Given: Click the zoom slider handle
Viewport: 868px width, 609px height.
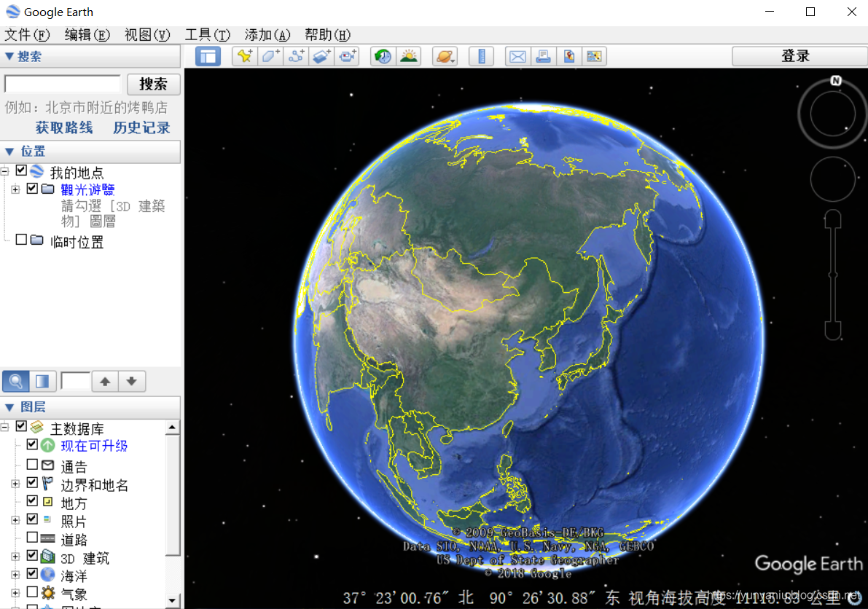Looking at the screenshot, I should [832, 275].
